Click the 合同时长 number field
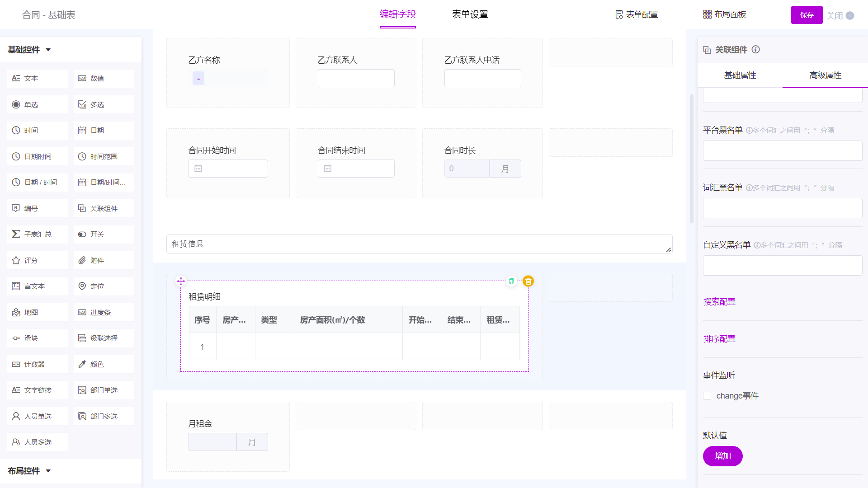This screenshot has width=868, height=488. pos(467,169)
